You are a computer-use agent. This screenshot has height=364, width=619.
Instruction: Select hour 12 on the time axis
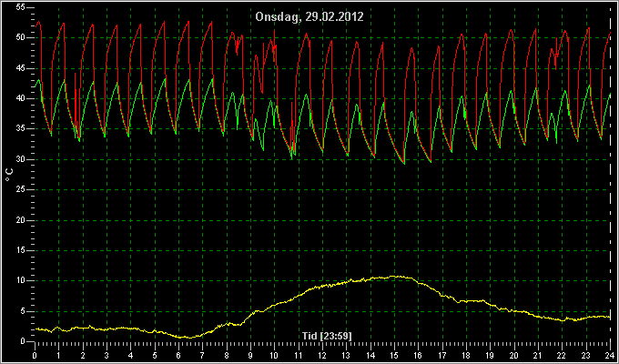coord(322,355)
